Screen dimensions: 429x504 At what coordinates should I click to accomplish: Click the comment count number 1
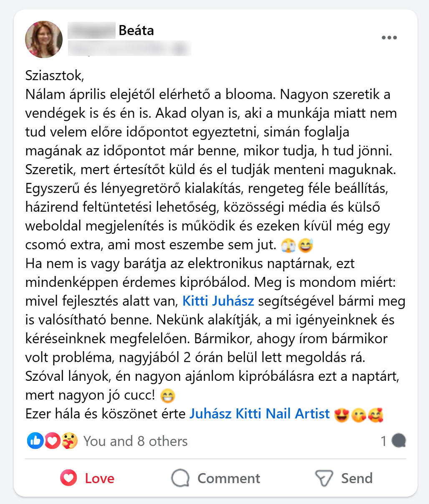click(x=384, y=441)
